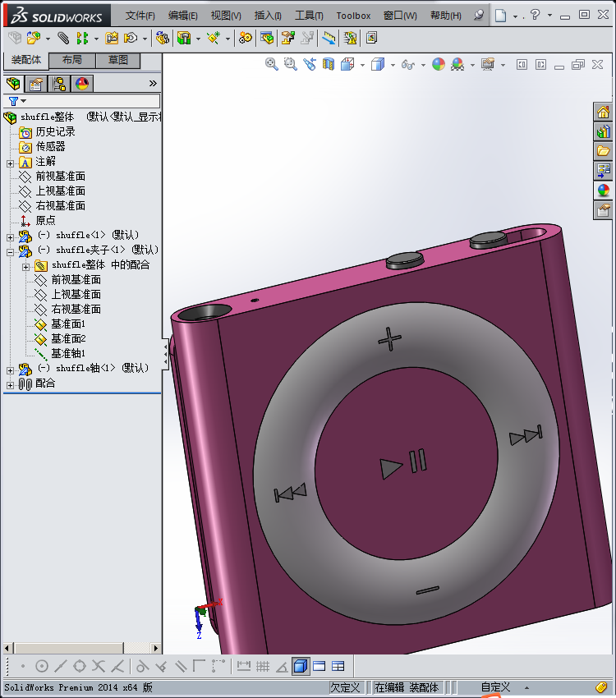Toggle the 3D view snap cube

coord(301,666)
